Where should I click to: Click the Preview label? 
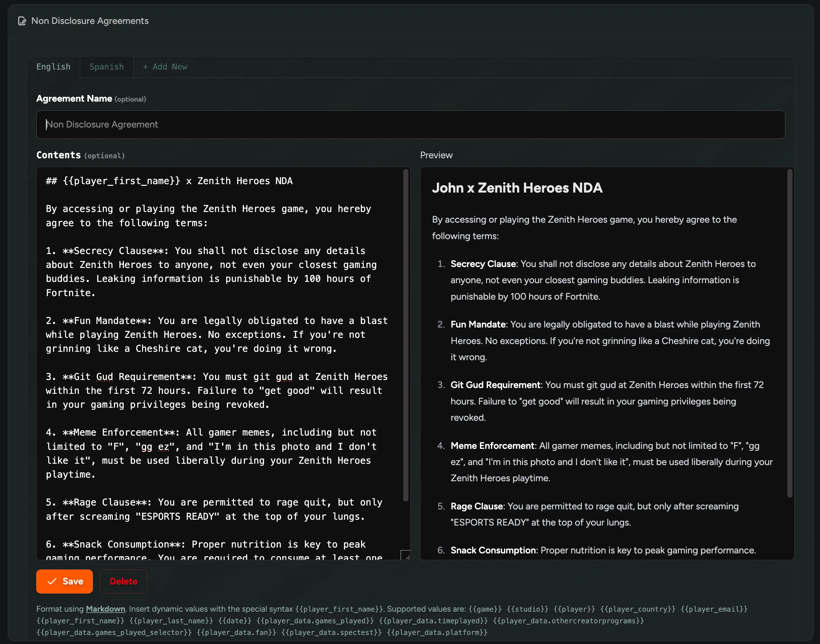(x=436, y=155)
